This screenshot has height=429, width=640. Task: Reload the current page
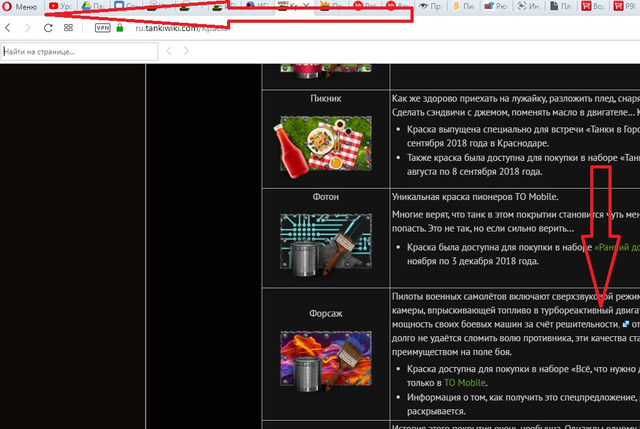(x=48, y=28)
